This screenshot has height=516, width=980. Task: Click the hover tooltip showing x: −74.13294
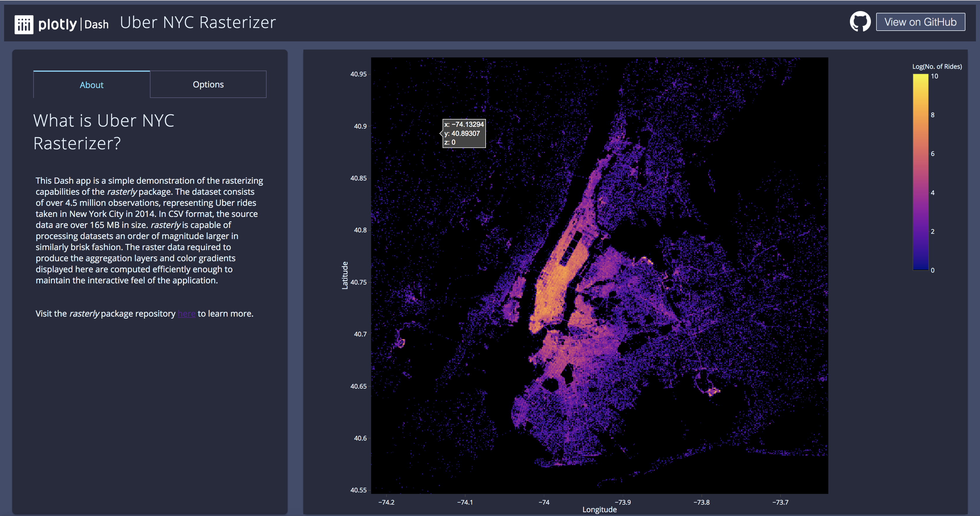tap(464, 133)
